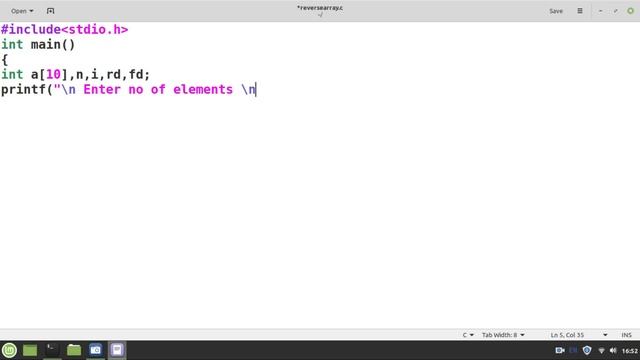Save the reversearray.c file

556,11
